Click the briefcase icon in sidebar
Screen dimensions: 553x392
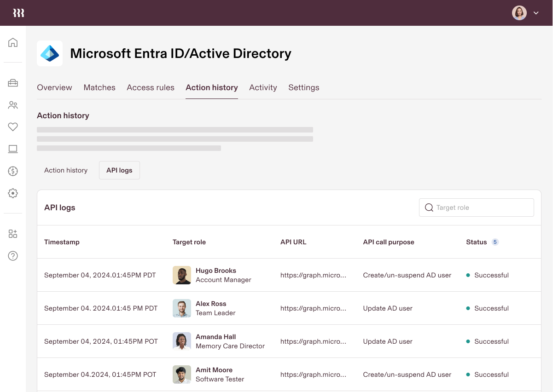click(13, 83)
